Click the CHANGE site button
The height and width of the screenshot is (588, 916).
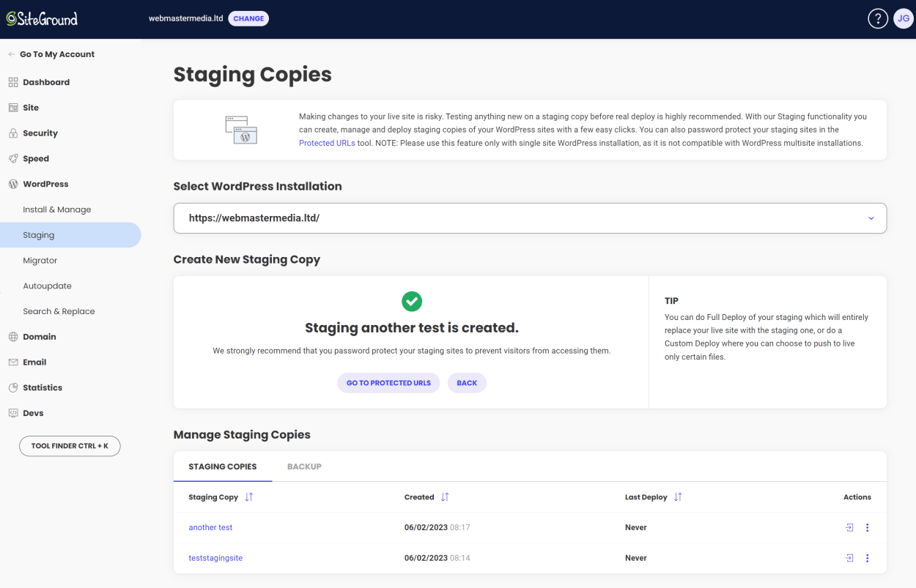click(248, 19)
